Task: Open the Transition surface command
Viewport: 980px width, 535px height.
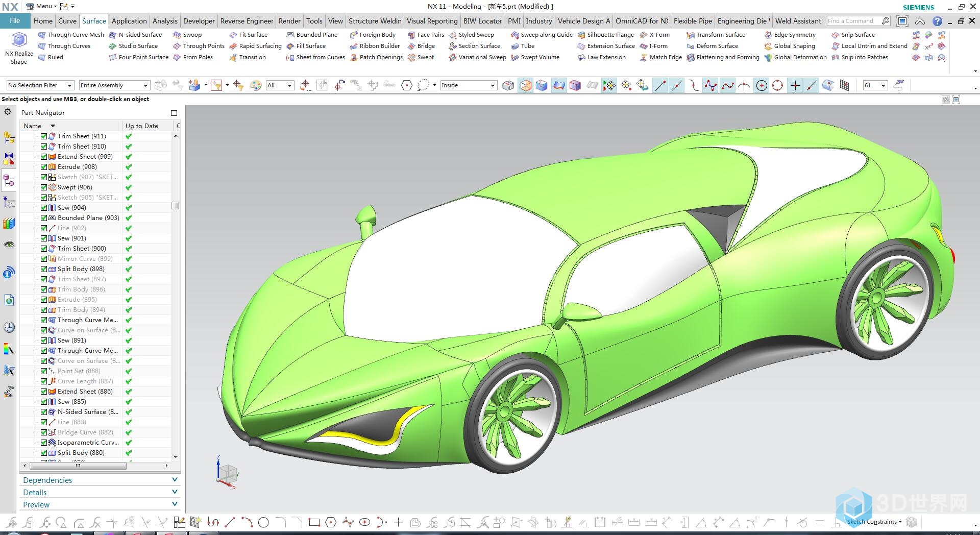Action: (x=248, y=57)
